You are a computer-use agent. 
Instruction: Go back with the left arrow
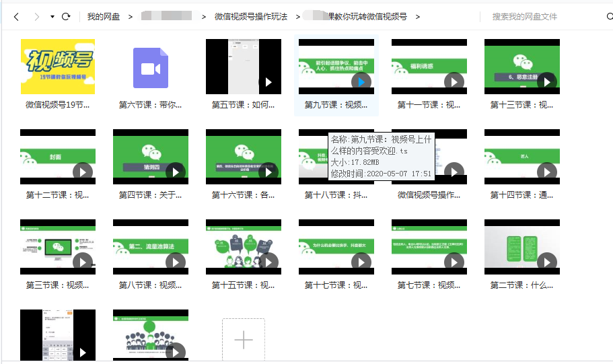click(x=16, y=17)
